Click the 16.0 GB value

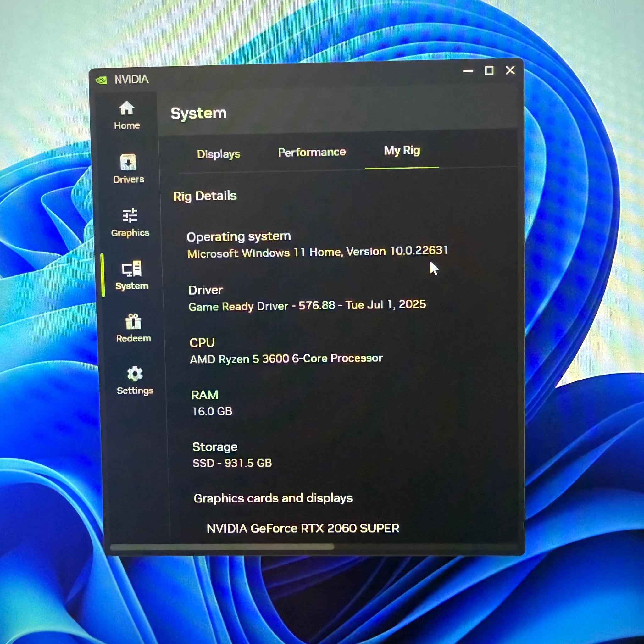pyautogui.click(x=212, y=411)
